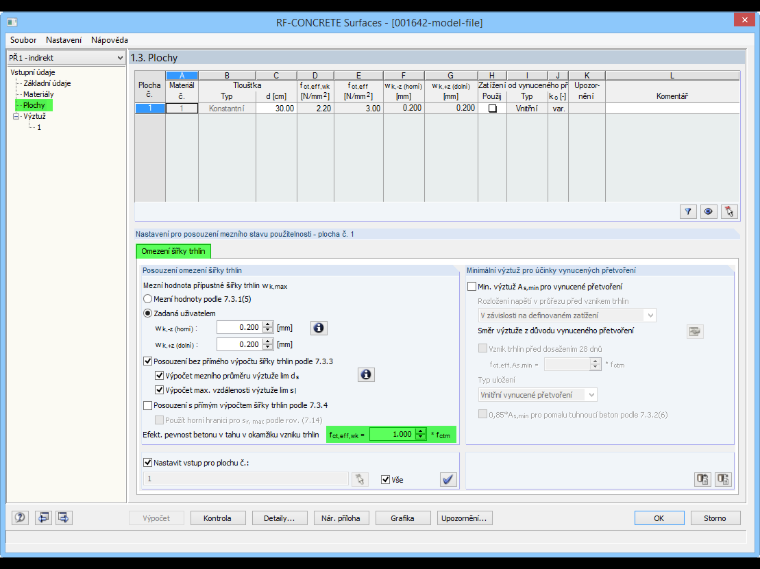Open info for lim ds diameter calculation
This screenshot has width=760, height=569.
(x=366, y=375)
